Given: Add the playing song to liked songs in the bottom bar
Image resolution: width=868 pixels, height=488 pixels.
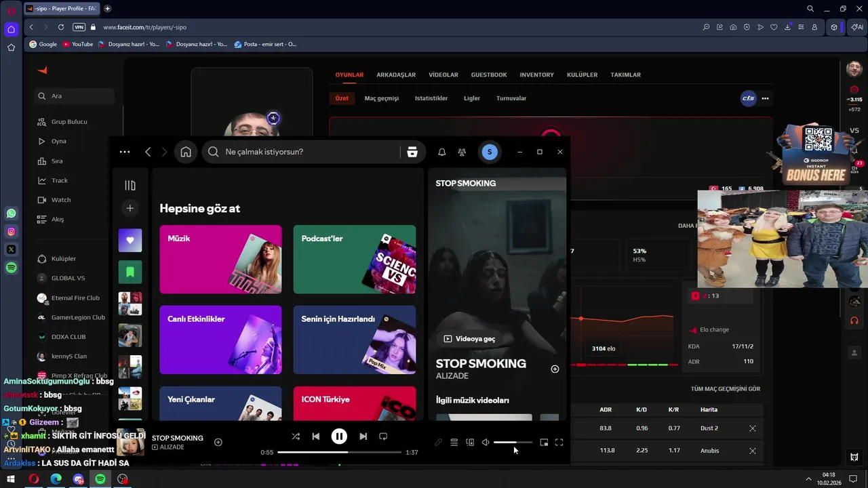Looking at the screenshot, I should 218,442.
